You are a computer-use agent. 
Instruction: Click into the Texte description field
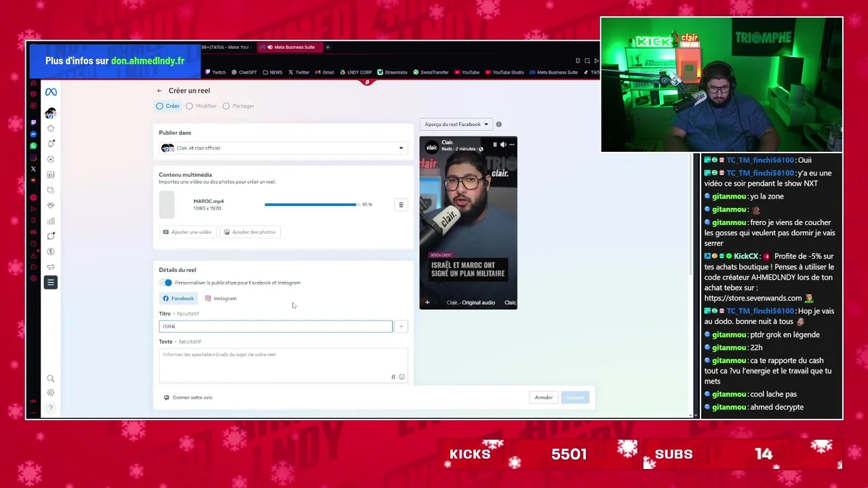pyautogui.click(x=283, y=365)
